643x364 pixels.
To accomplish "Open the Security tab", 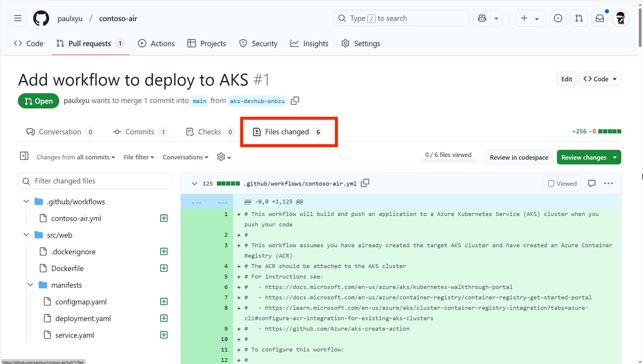I will [258, 43].
